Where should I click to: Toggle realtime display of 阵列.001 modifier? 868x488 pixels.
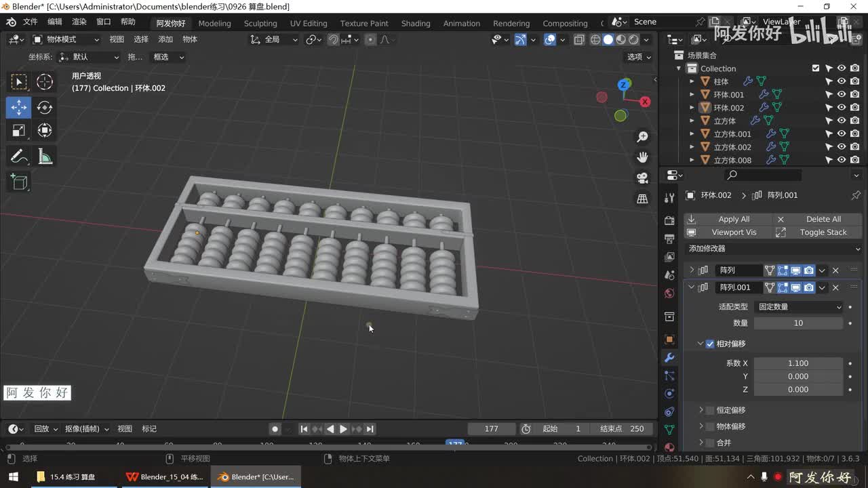tap(796, 287)
